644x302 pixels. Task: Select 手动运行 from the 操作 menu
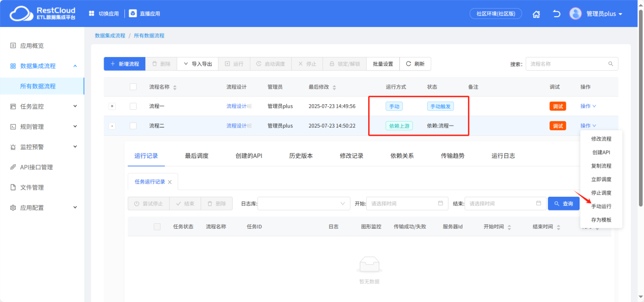[x=602, y=207]
